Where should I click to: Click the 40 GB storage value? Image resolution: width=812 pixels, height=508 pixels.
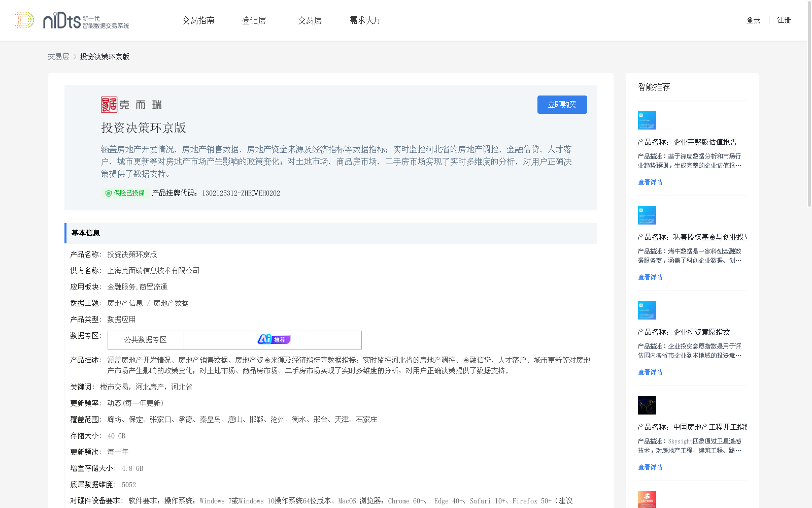coord(116,436)
